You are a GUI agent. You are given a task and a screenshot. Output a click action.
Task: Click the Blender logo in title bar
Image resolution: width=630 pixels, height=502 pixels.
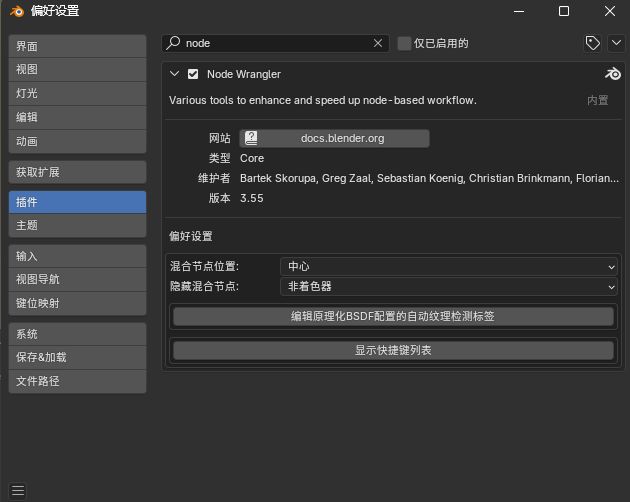click(16, 11)
